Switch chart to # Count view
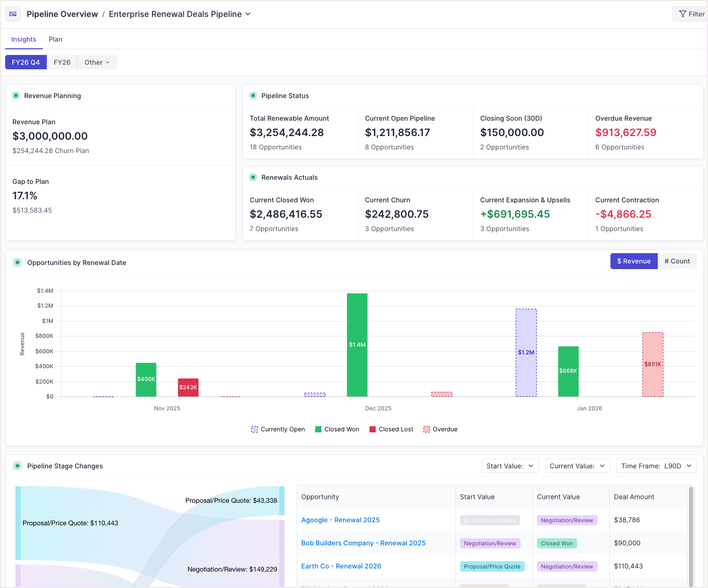 tap(677, 261)
